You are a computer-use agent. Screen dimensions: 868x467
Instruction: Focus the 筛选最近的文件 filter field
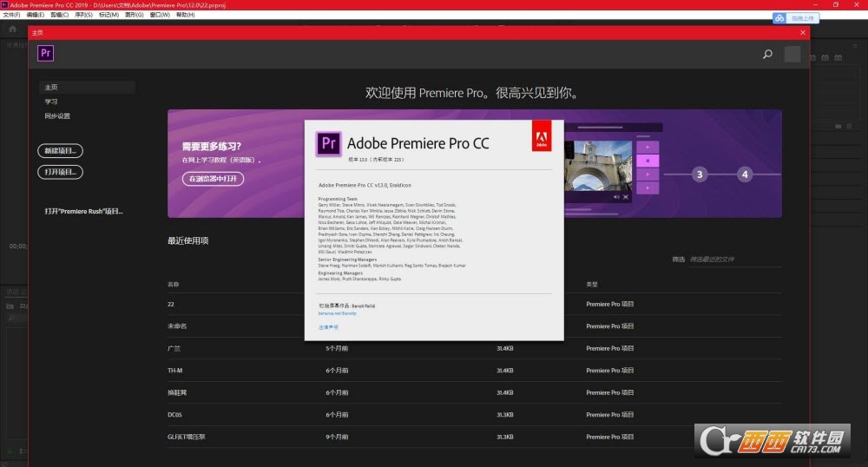coord(735,259)
